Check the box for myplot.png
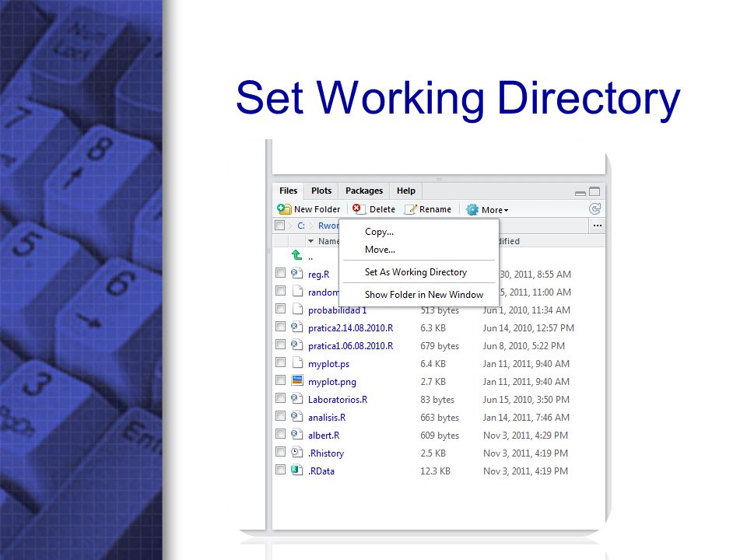This screenshot has width=747, height=560. (x=281, y=380)
